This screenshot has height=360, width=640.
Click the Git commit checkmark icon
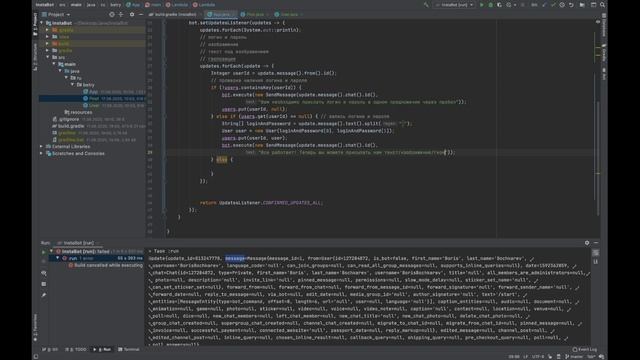[x=553, y=5]
